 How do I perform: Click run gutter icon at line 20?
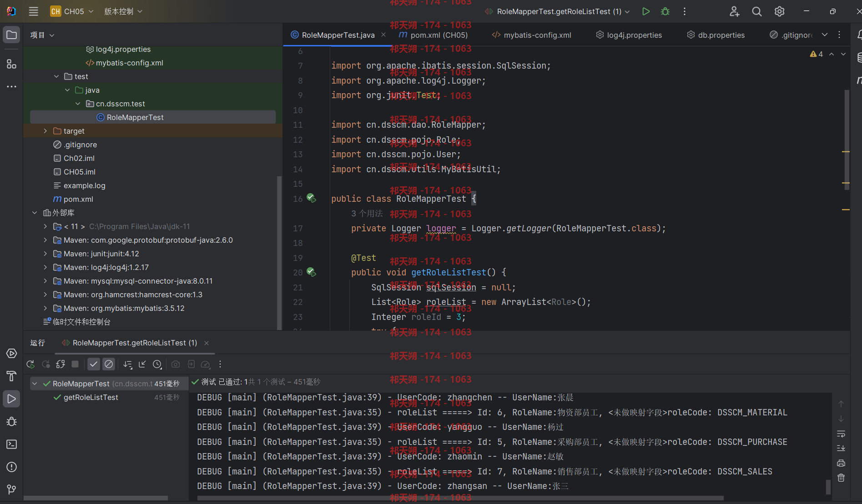tap(312, 272)
